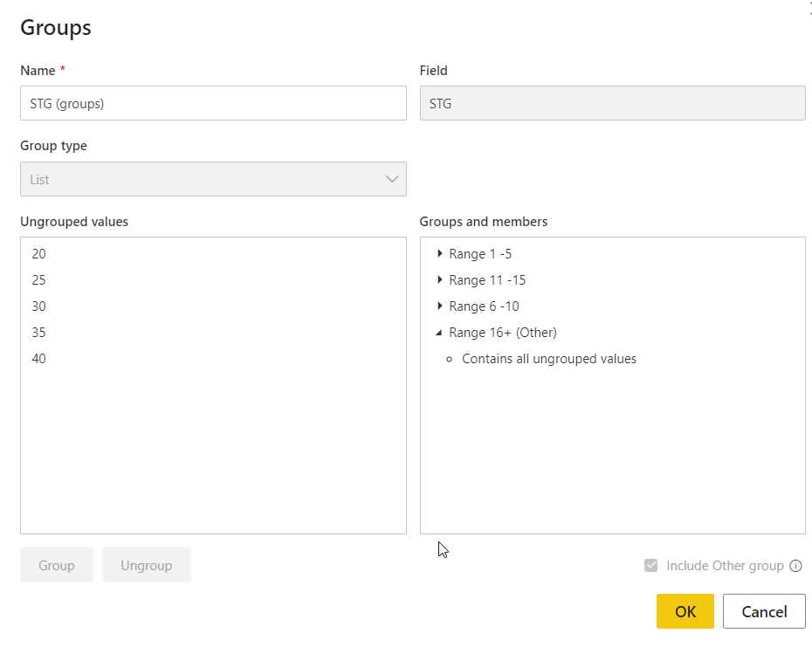Collapse the Range 16+ (Other) group
Image resolution: width=812 pixels, height=647 pixels.
(x=439, y=333)
